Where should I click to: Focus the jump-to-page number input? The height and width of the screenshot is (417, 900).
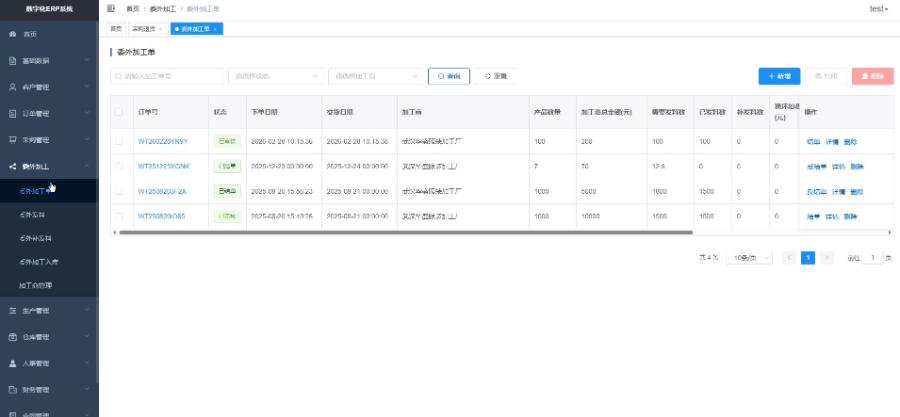pos(872,258)
